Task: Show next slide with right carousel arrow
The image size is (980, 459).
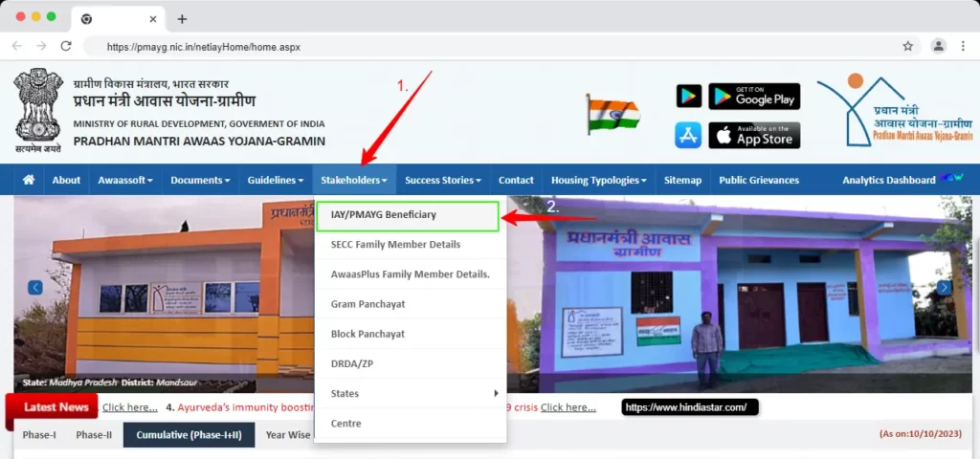Action: pyautogui.click(x=944, y=287)
